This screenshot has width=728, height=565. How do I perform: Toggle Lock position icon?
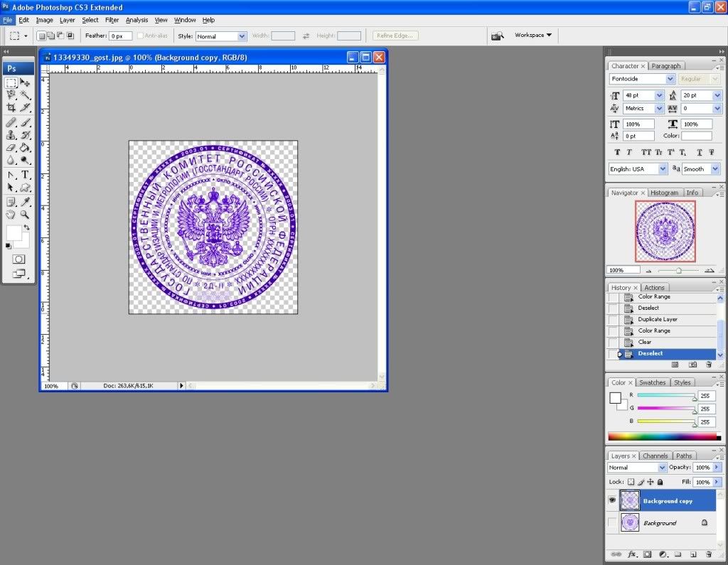pyautogui.click(x=651, y=482)
